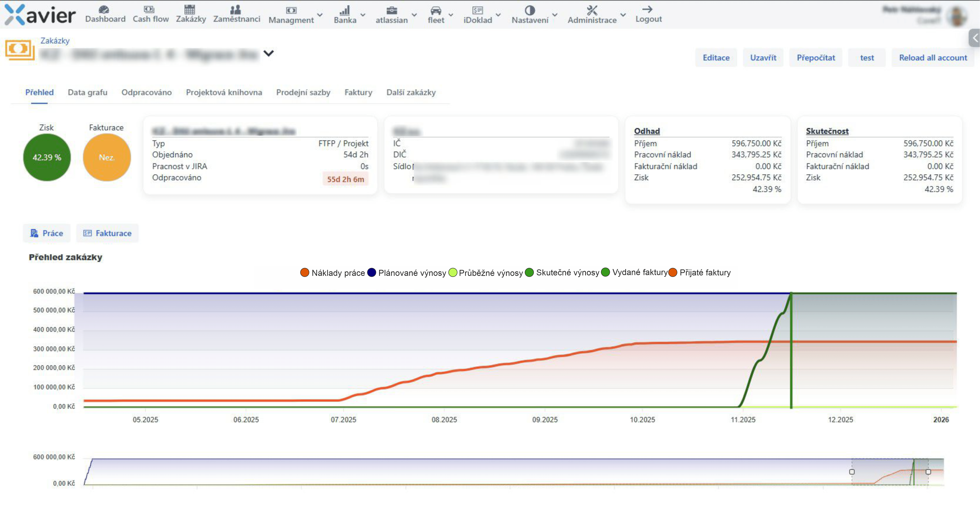Image resolution: width=980 pixels, height=525 pixels.
Task: Click the left range handle on overview chart
Action: [x=852, y=472]
